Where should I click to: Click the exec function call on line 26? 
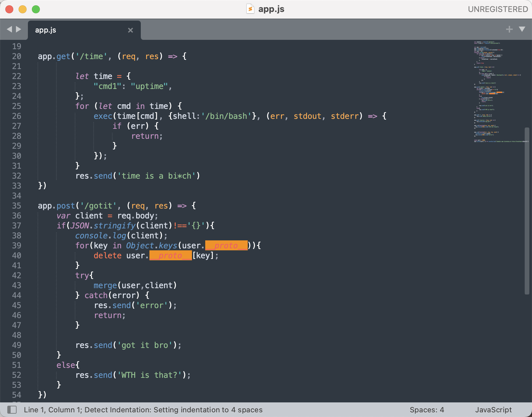point(103,116)
